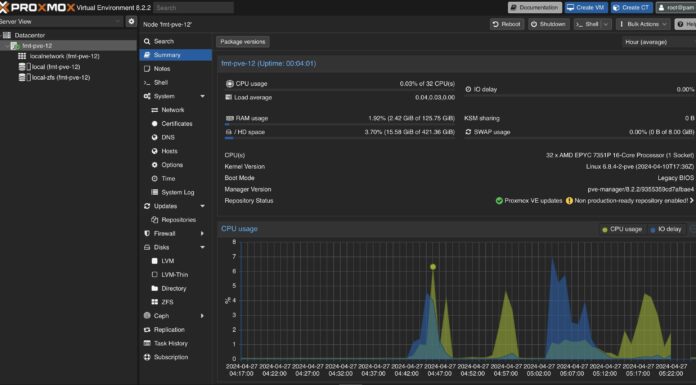
Task: Click the Reboot button
Action: pyautogui.click(x=506, y=24)
